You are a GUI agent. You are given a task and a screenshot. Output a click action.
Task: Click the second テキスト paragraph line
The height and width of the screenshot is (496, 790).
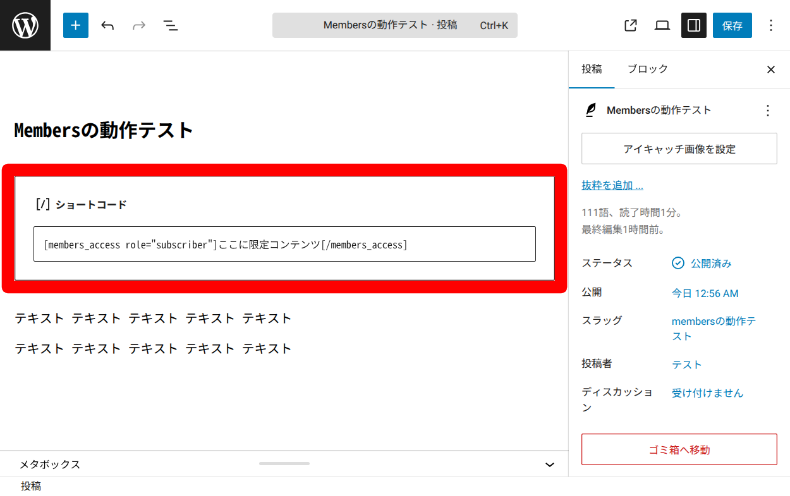(x=153, y=349)
